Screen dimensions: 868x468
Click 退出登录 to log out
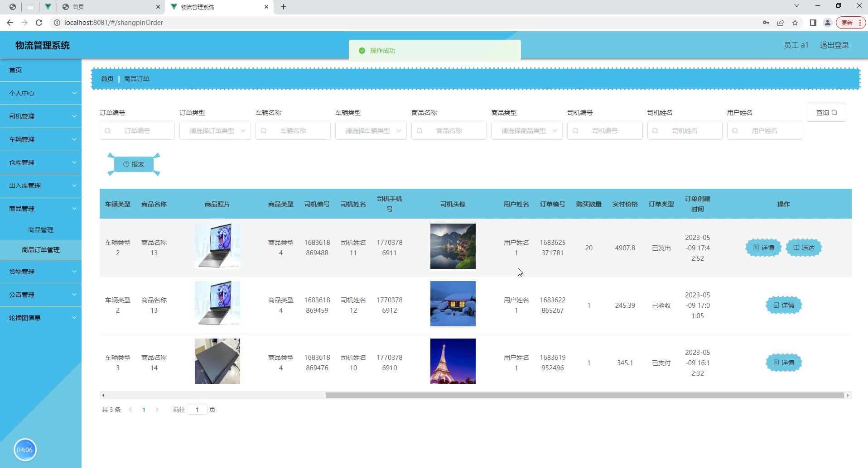click(834, 45)
